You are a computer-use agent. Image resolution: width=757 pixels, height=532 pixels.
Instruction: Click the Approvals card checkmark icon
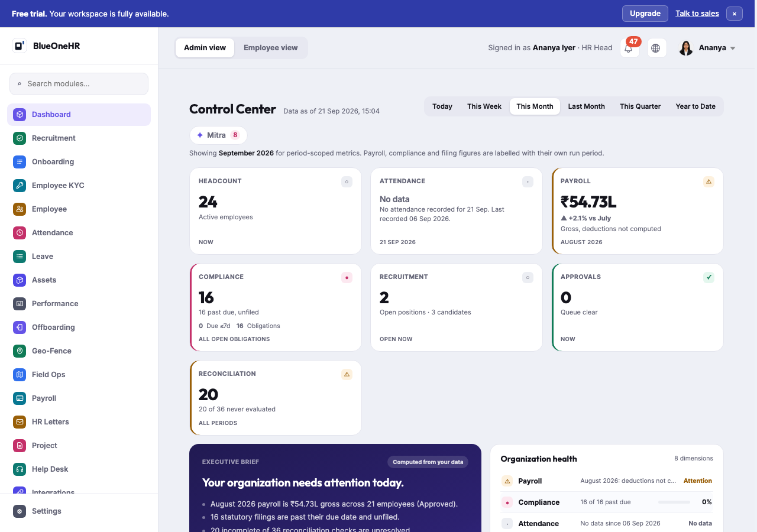[x=709, y=277]
